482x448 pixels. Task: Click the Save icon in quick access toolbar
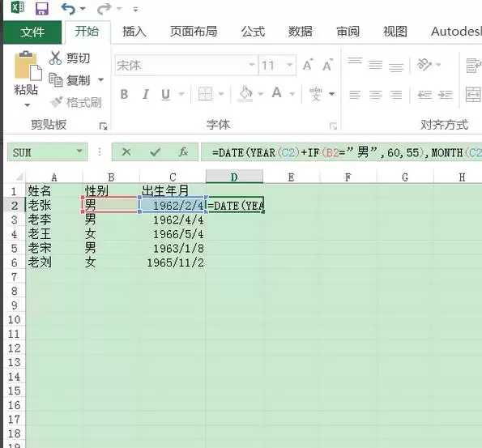click(42, 9)
